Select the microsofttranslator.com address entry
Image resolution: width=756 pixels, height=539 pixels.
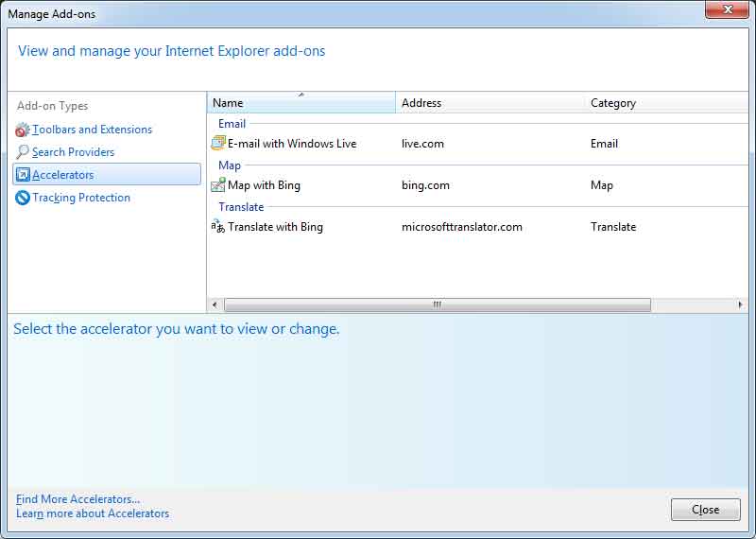tap(462, 227)
